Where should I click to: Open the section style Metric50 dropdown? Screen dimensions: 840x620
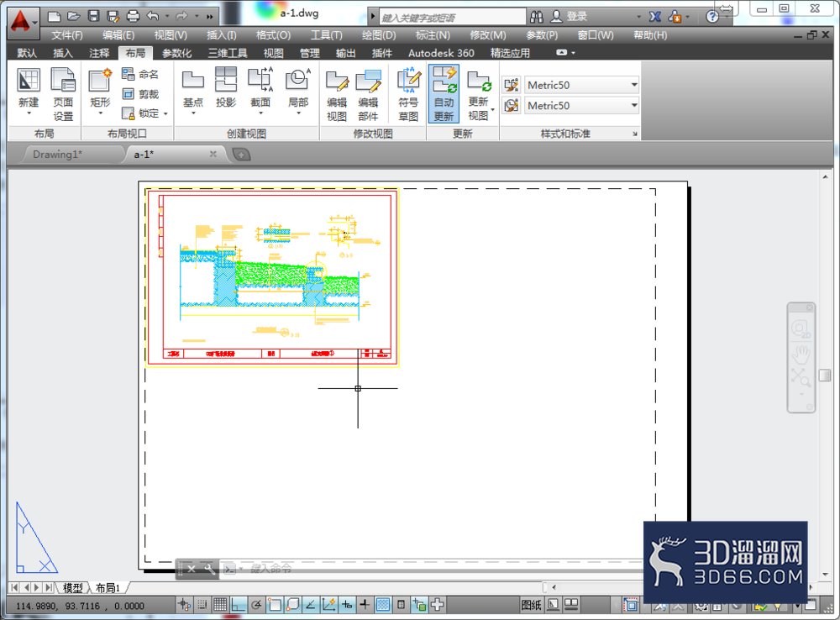pos(634,85)
